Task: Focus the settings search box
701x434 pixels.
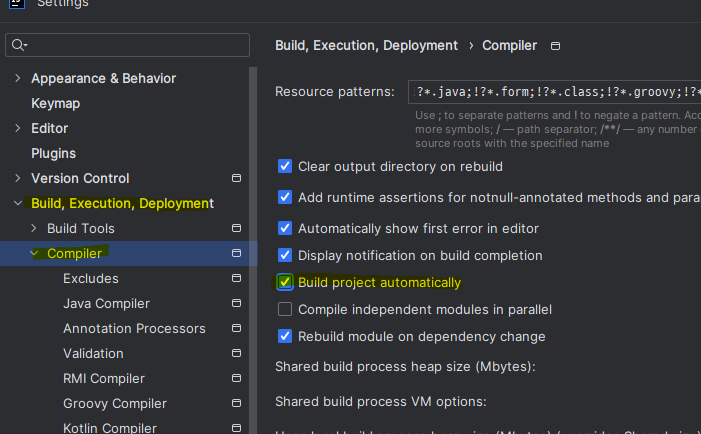Action: pos(135,45)
